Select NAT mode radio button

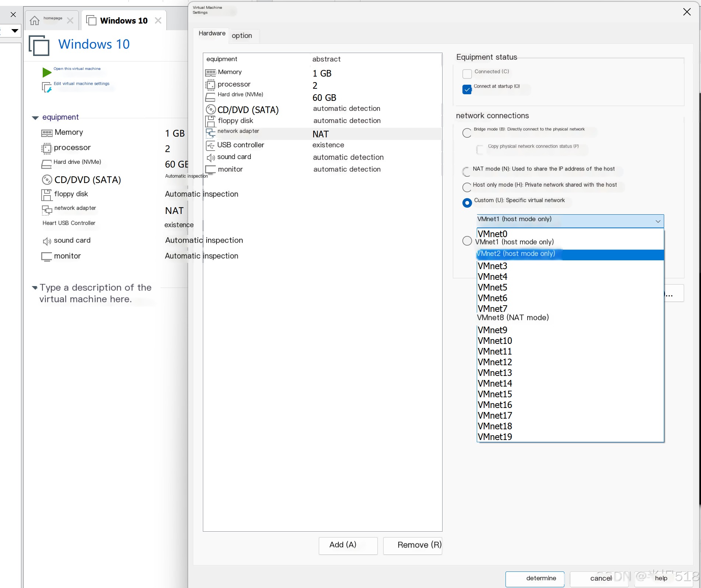(x=467, y=172)
